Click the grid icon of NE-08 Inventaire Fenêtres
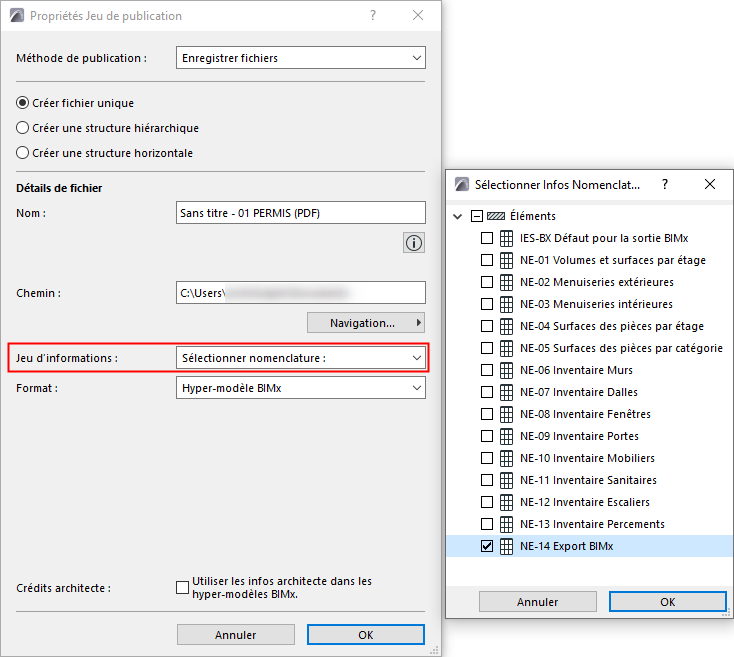 coord(506,414)
